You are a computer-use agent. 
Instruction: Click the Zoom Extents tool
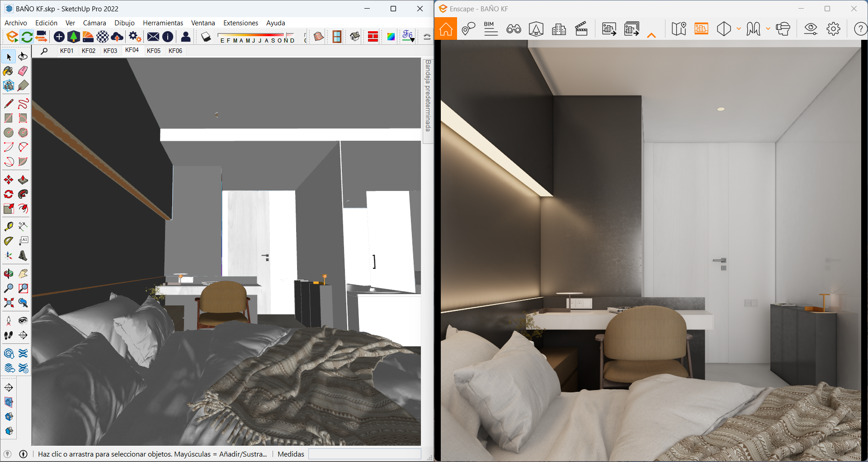[9, 303]
